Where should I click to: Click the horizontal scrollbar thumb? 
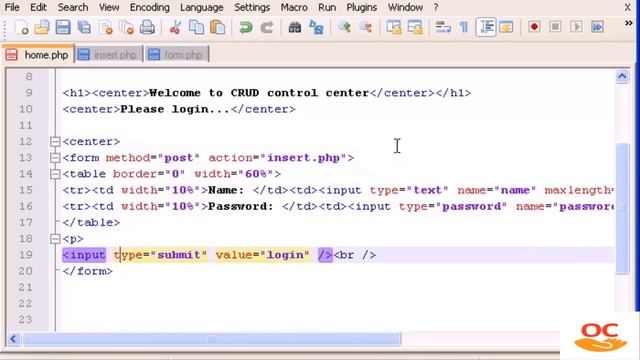(x=212, y=339)
